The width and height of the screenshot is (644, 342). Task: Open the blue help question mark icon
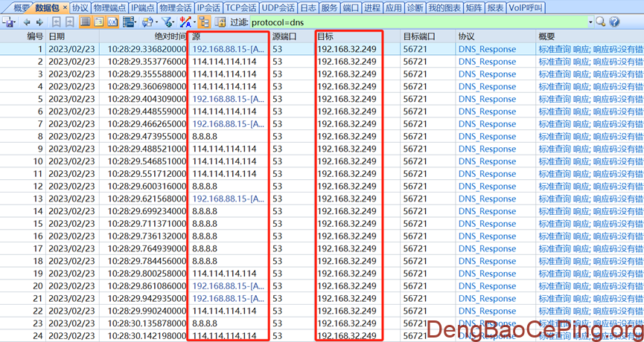tap(613, 22)
